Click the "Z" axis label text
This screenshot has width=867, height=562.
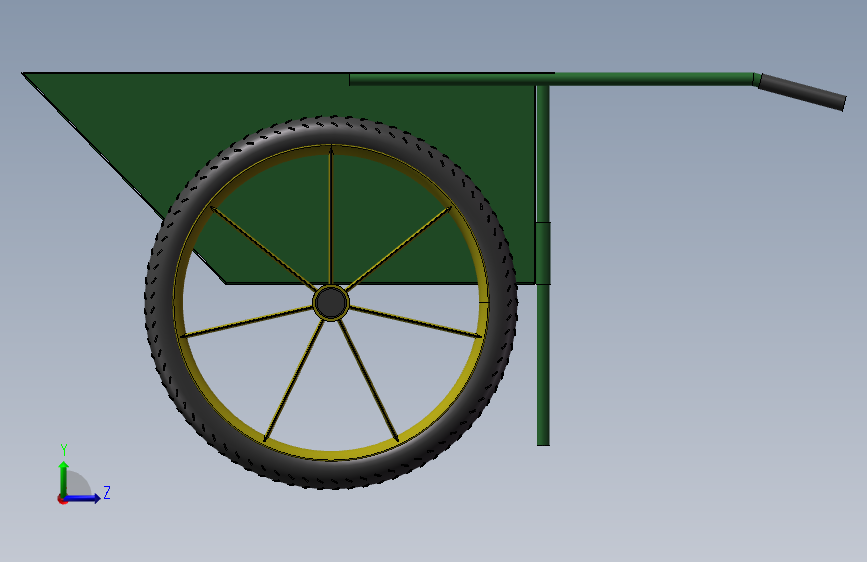coord(107,492)
